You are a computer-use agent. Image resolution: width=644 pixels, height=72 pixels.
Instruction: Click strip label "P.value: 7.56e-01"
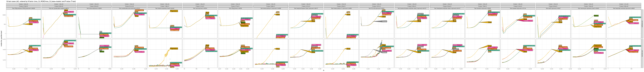coord(482,6)
